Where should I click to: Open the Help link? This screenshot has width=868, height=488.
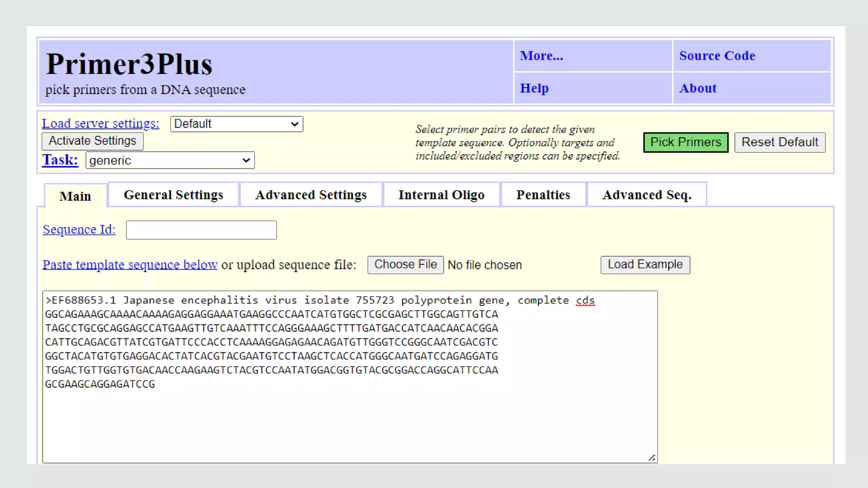coord(534,88)
